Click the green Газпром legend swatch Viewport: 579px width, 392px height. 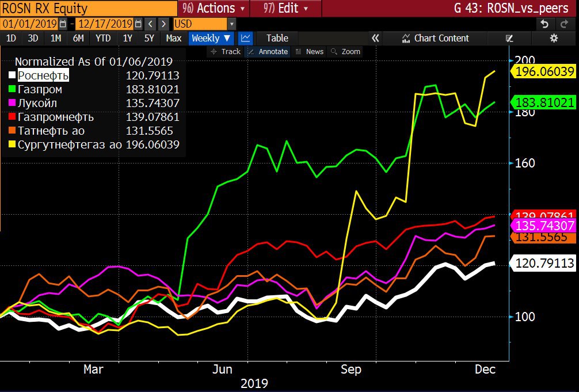12,89
